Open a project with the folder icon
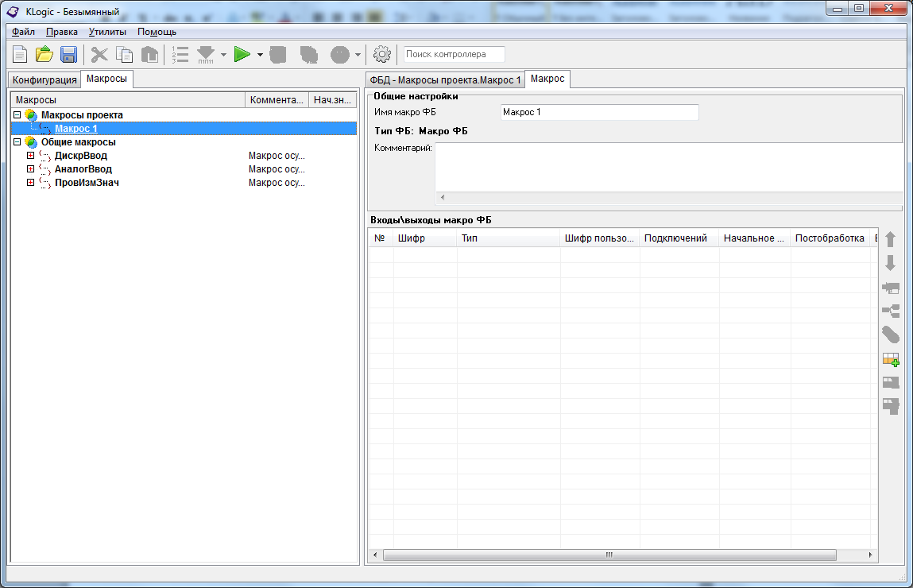913x588 pixels. click(x=44, y=55)
